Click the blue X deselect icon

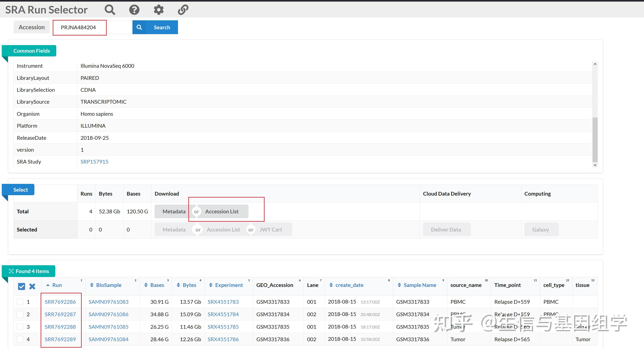click(x=32, y=286)
